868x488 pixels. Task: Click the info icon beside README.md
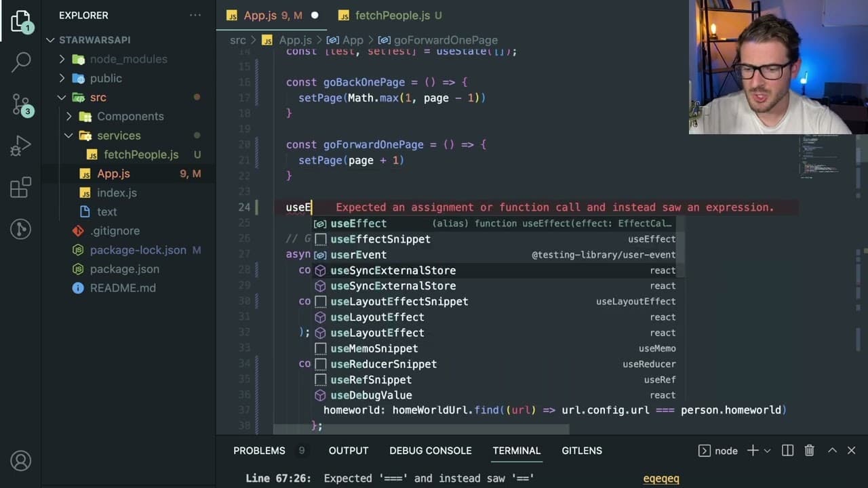(78, 288)
